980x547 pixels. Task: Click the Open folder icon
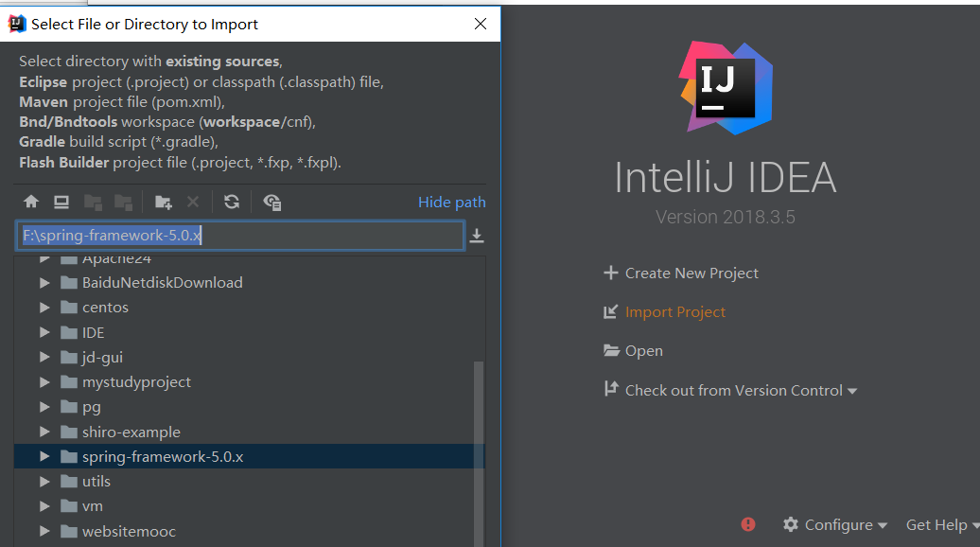click(611, 350)
